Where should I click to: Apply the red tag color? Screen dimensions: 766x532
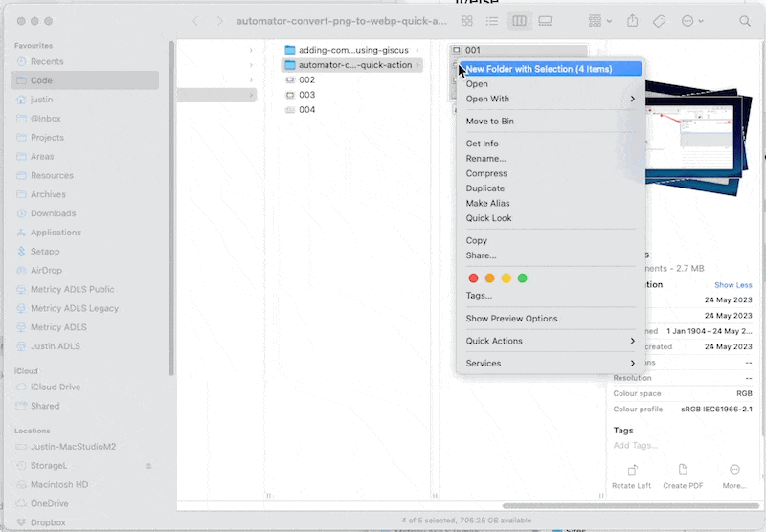(473, 278)
